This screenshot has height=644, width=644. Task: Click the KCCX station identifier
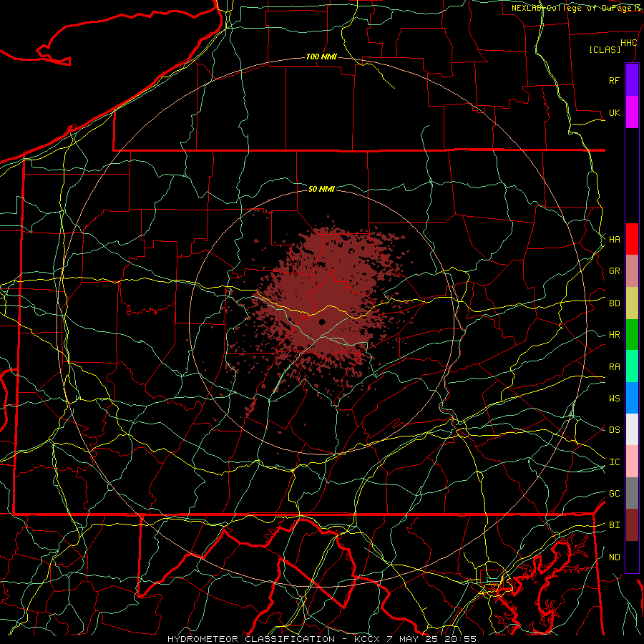click(x=368, y=639)
